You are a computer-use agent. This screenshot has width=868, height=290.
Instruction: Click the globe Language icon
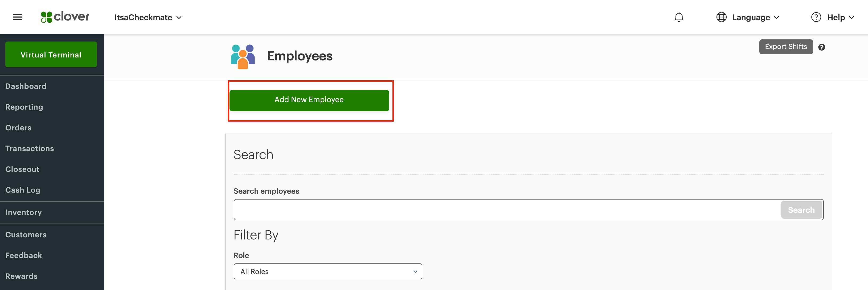click(721, 17)
